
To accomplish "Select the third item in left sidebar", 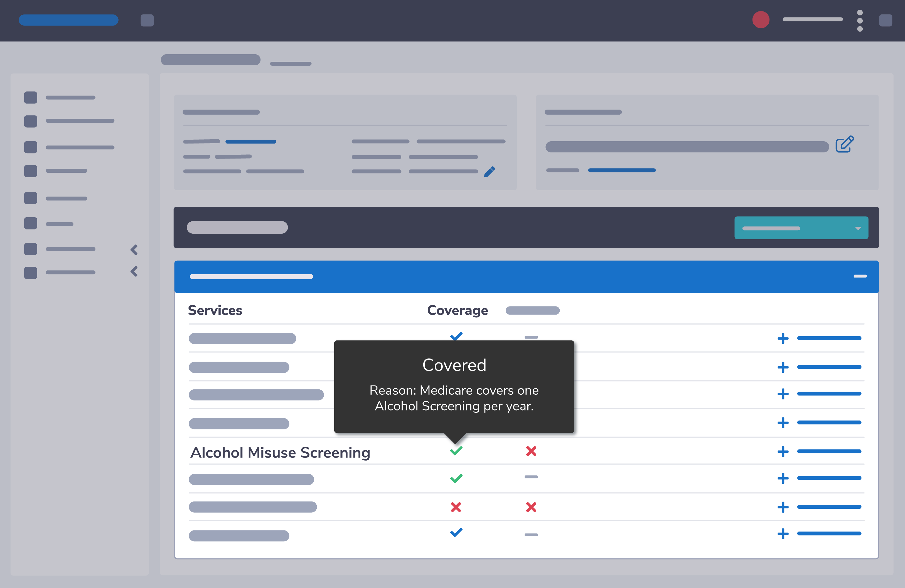I will pyautogui.click(x=80, y=147).
